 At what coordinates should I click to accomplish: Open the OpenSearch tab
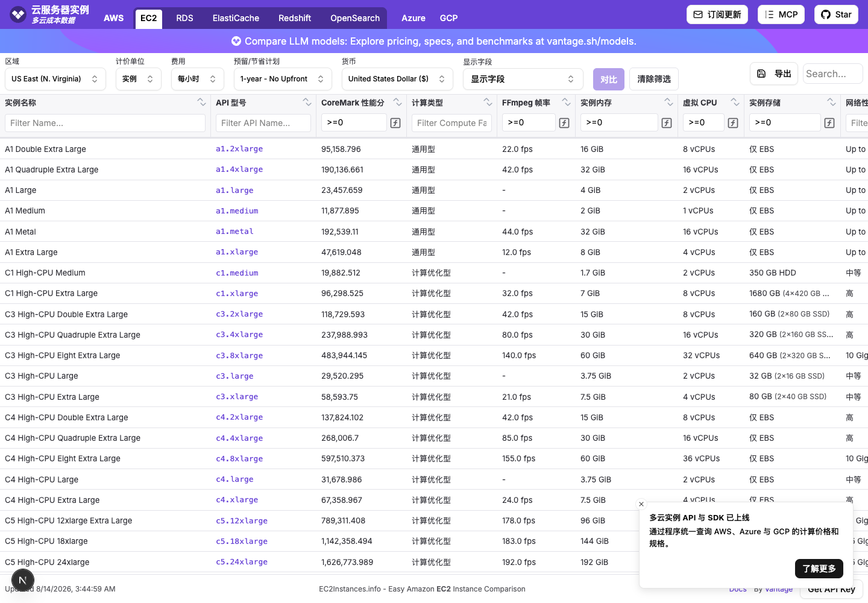tap(355, 18)
